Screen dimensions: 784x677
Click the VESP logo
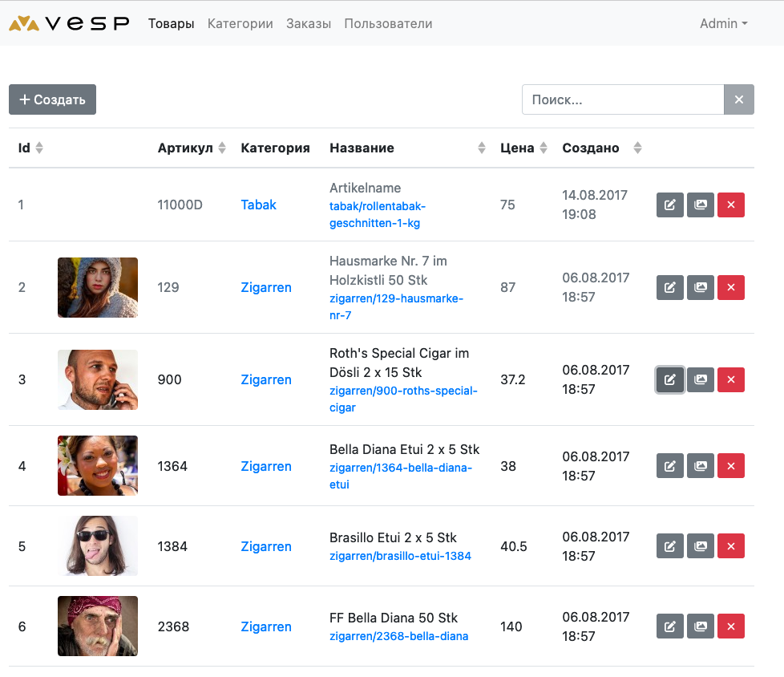pos(69,23)
